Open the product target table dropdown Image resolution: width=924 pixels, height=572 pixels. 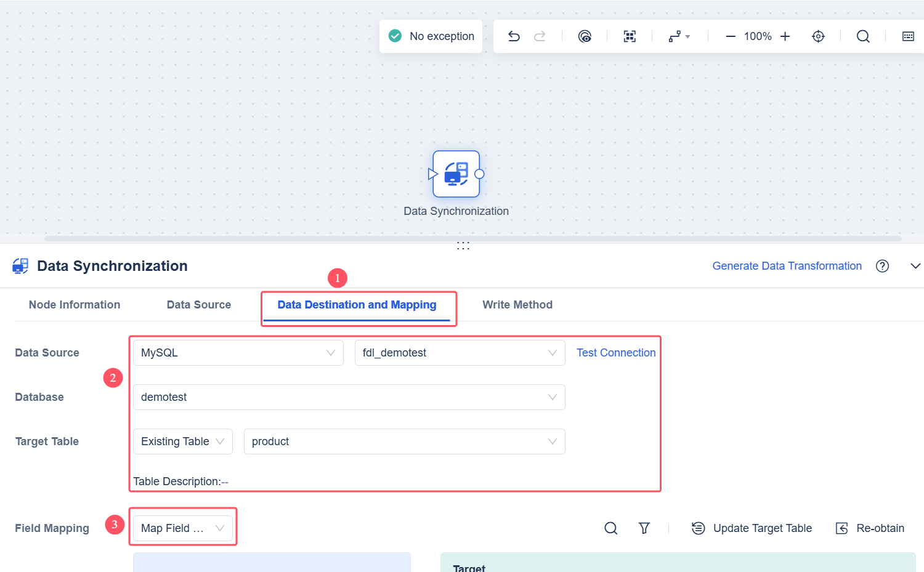[405, 441]
